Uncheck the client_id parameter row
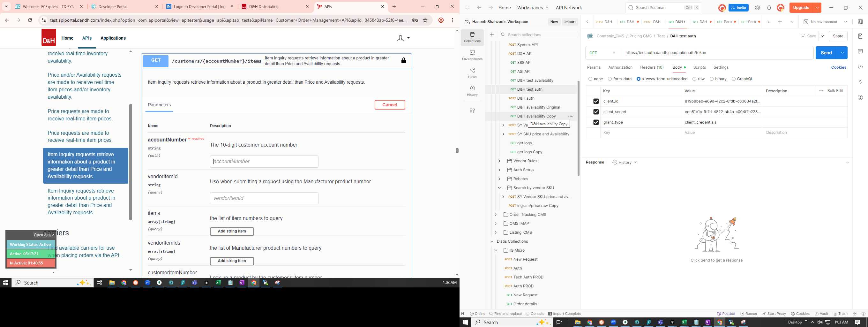Viewport: 868px width, 327px height. pyautogui.click(x=596, y=101)
